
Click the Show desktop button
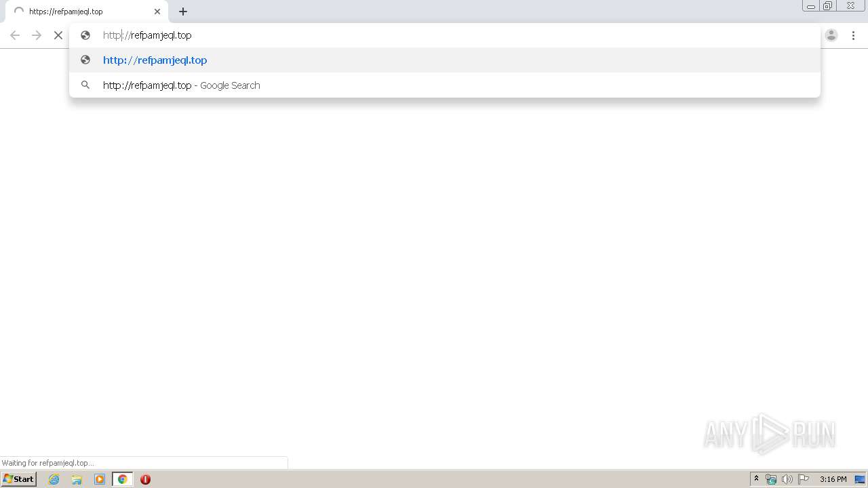click(x=860, y=479)
